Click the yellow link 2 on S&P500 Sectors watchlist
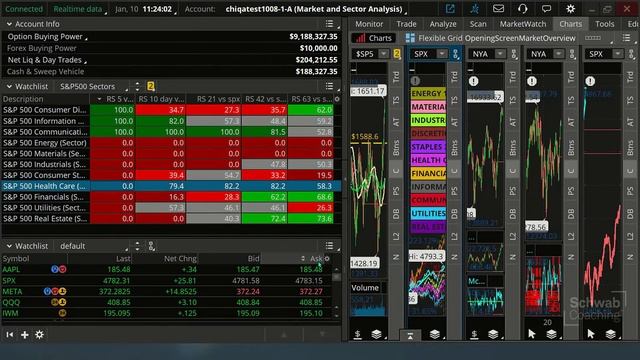 click(151, 86)
